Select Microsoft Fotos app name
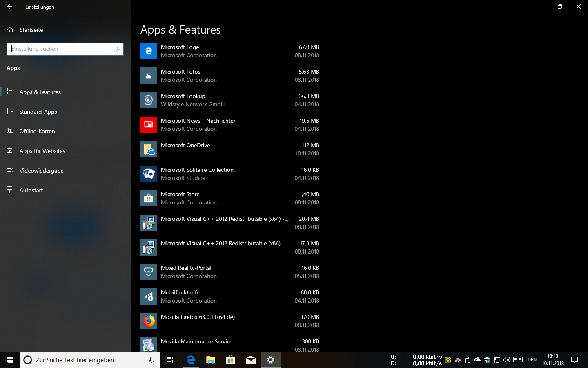Viewport: 588px width, 368px height. [180, 72]
